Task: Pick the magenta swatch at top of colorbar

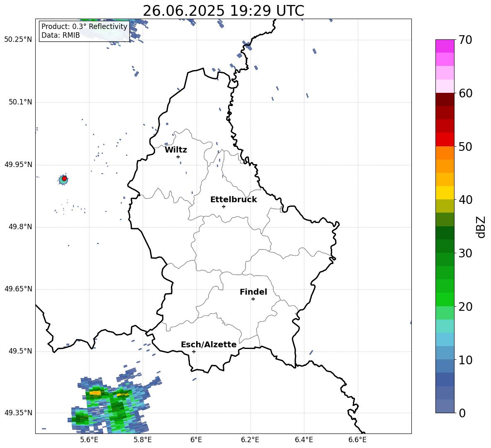Action: [x=445, y=46]
